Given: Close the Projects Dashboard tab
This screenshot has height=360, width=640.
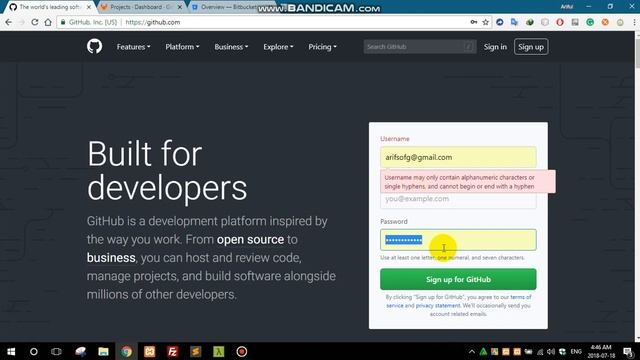Looking at the screenshot, I should (x=180, y=7).
